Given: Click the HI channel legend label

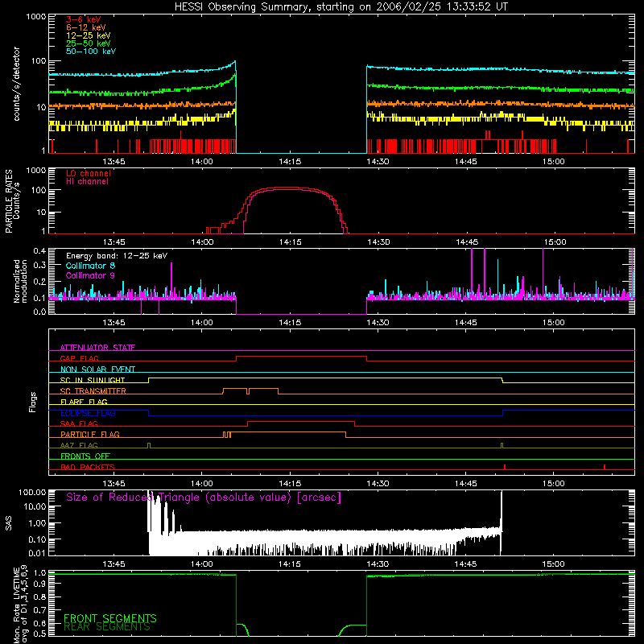Looking at the screenshot, I should point(87,182).
